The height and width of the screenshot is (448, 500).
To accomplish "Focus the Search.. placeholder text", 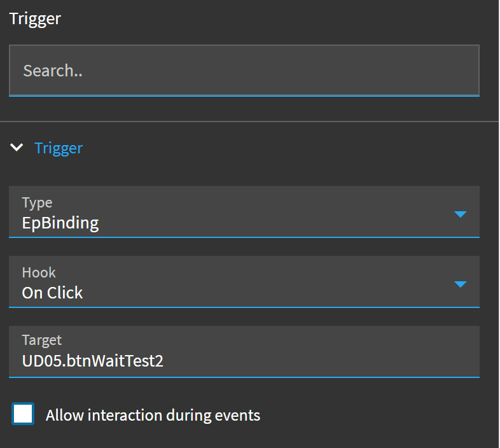I will tap(53, 71).
